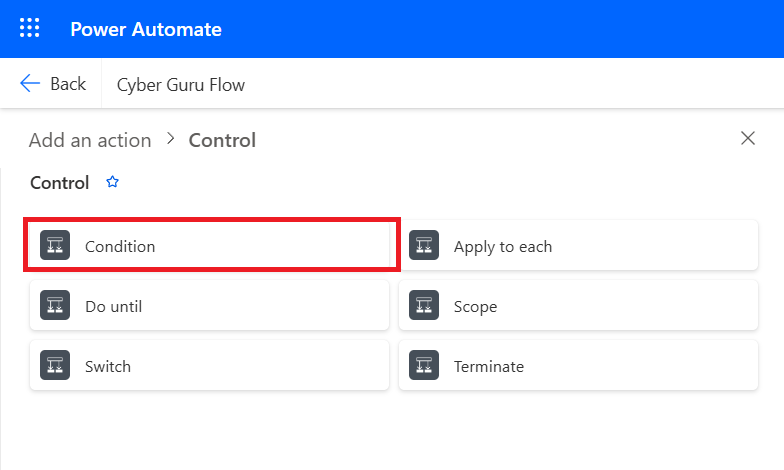This screenshot has width=784, height=470.
Task: Add the Apply to each action
Action: (x=578, y=245)
